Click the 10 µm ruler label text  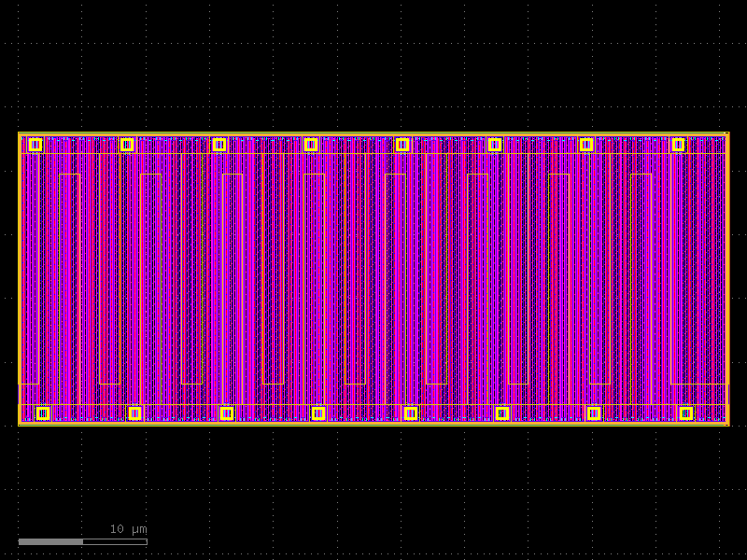tap(127, 529)
